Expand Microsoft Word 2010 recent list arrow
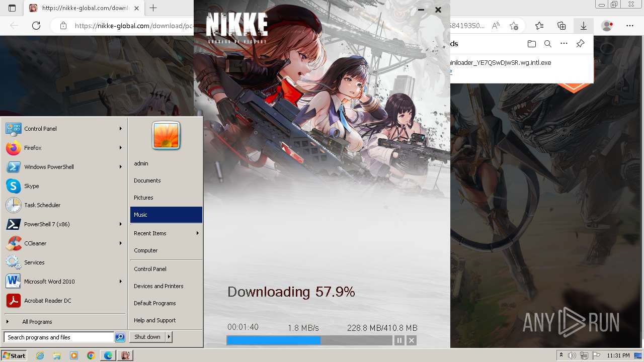 (121, 282)
